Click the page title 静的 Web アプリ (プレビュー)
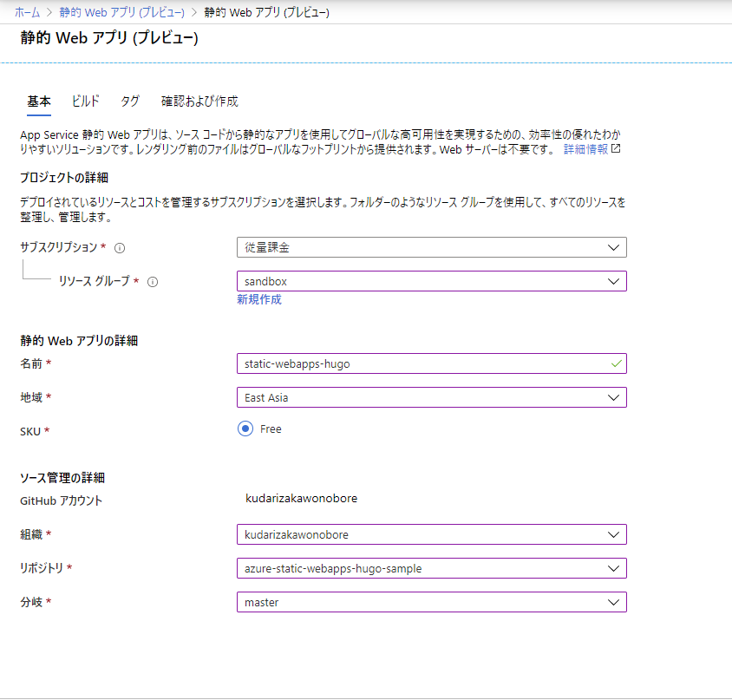The image size is (732, 700). click(109, 38)
